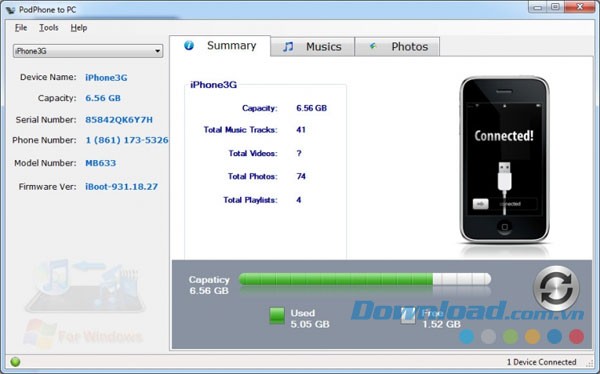The image size is (600, 374).
Task: Open the Tools menu
Action: [x=49, y=28]
